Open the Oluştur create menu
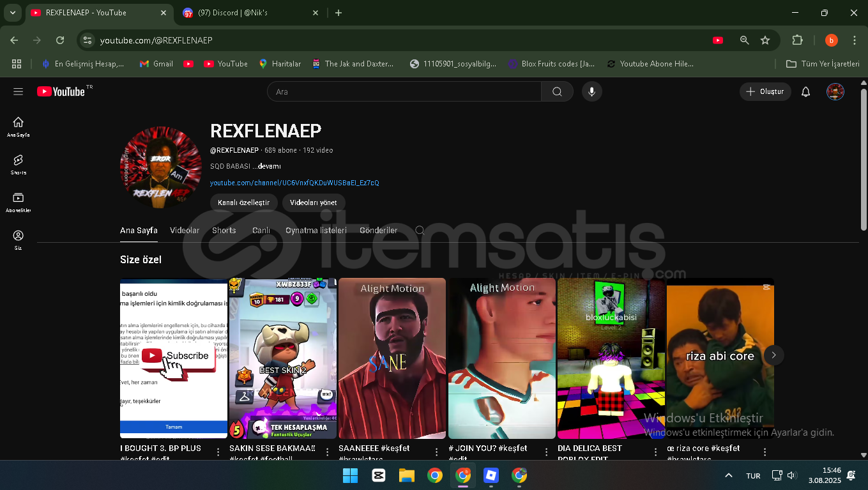Screen dimensions: 868x490 click(765, 91)
